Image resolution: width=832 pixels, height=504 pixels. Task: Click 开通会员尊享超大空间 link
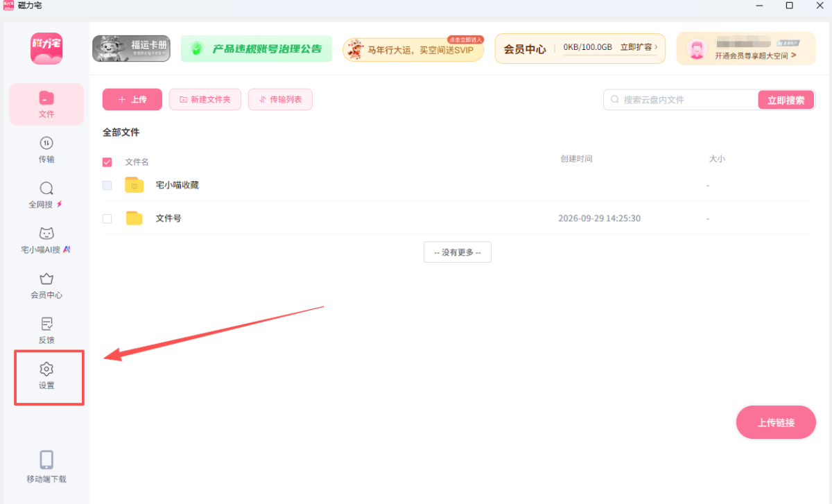coord(755,55)
